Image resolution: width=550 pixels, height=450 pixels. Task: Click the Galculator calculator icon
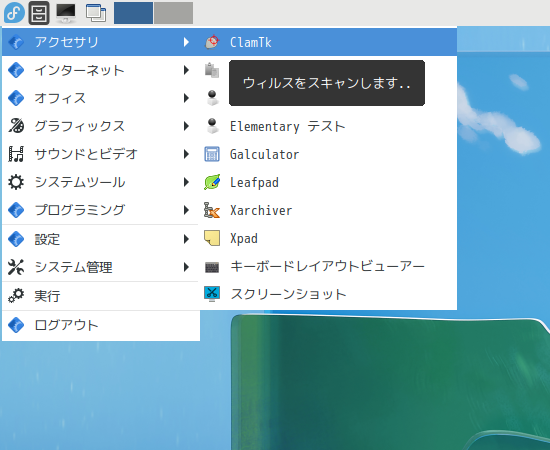(212, 154)
